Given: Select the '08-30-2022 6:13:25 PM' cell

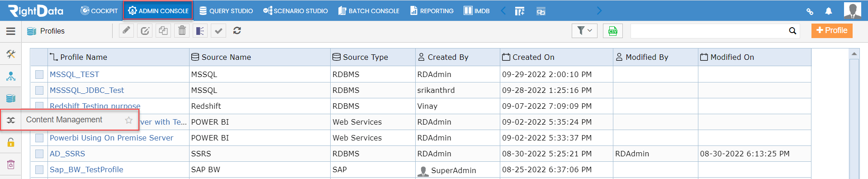Looking at the screenshot, I should pyautogui.click(x=754, y=154).
